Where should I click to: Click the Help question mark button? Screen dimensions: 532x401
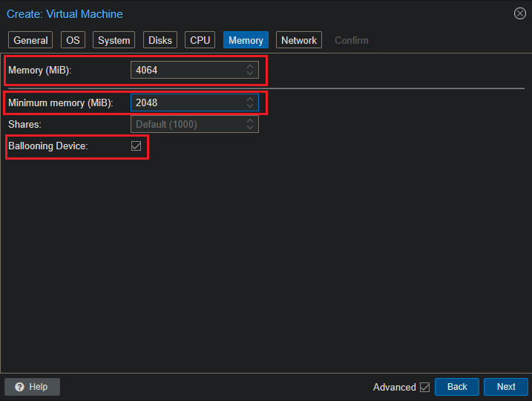(x=32, y=387)
